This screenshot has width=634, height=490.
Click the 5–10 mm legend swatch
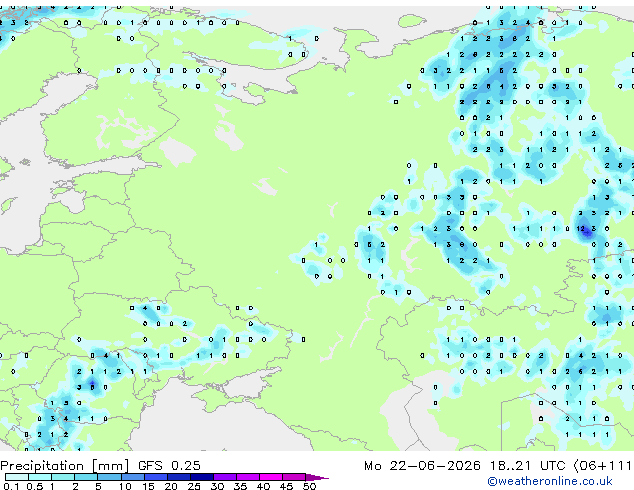point(109,477)
